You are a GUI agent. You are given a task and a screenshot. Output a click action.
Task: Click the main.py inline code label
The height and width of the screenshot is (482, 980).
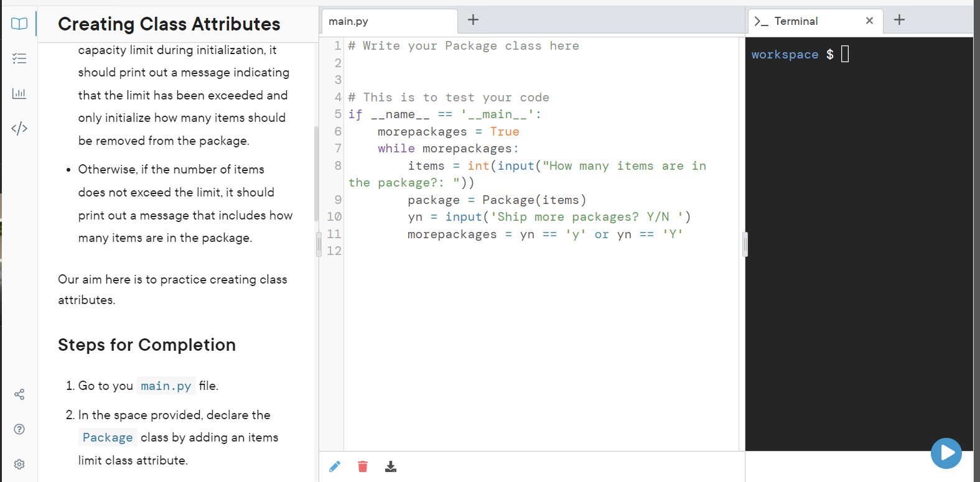(166, 386)
